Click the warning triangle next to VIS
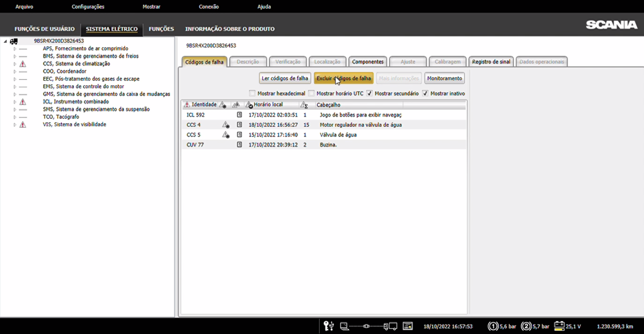This screenshot has height=334, width=644. pos(23,125)
